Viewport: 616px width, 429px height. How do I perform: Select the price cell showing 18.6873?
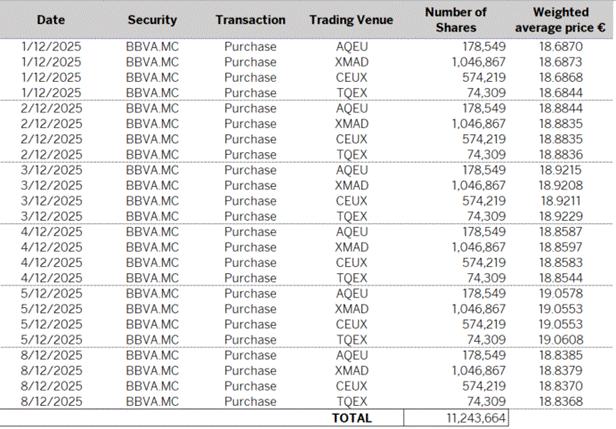click(x=561, y=62)
